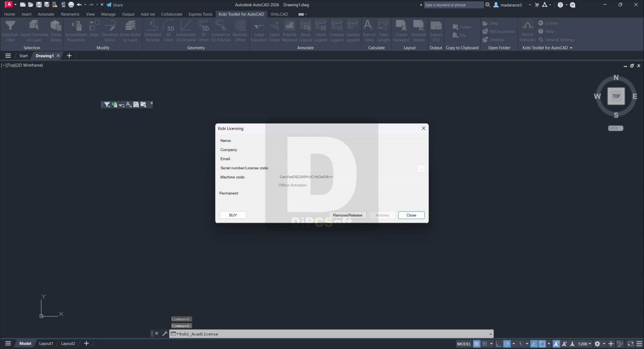The height and width of the screenshot is (349, 644).
Task: Open the AutoCAD application menu logo
Action: pyautogui.click(x=9, y=4)
